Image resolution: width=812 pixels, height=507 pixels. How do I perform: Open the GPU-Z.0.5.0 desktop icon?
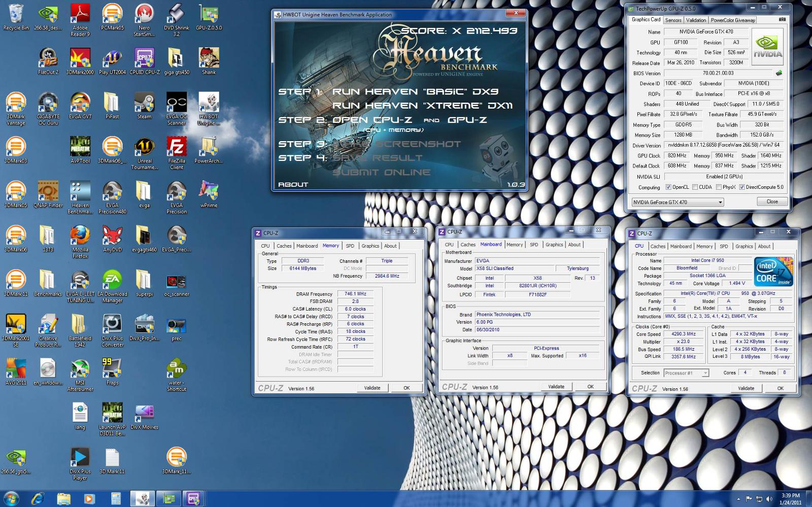[209, 18]
